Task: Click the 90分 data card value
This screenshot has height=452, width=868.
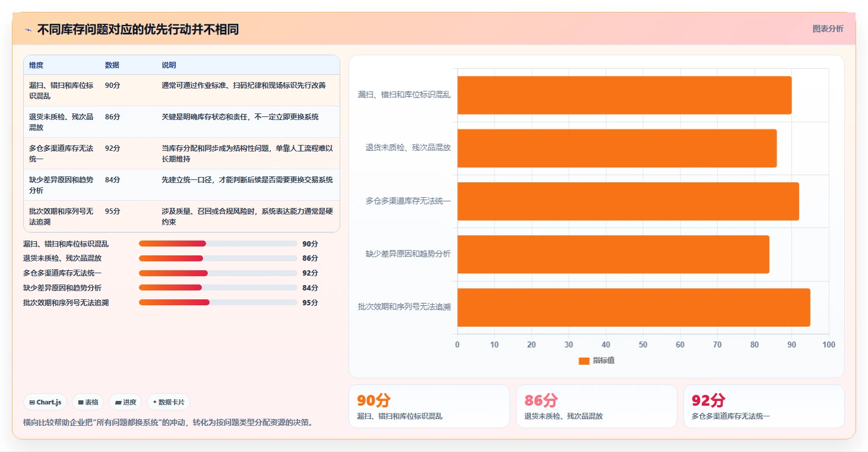Action: pos(373,400)
